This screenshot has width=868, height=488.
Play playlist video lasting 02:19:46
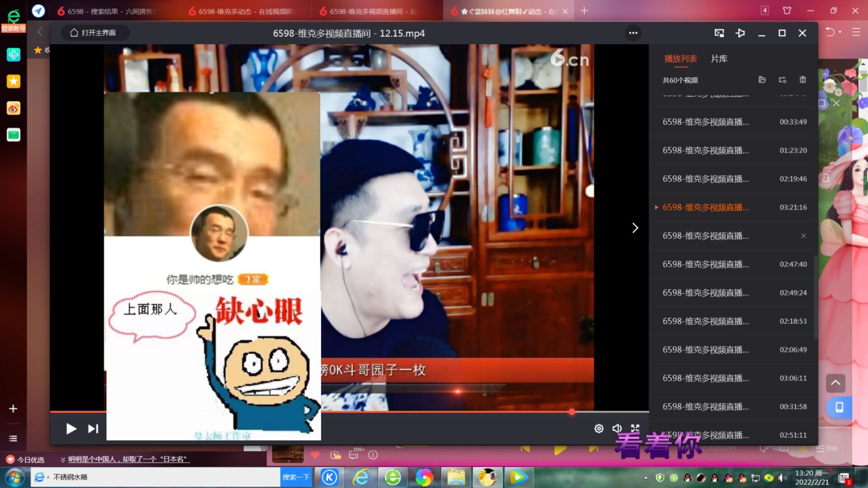733,179
